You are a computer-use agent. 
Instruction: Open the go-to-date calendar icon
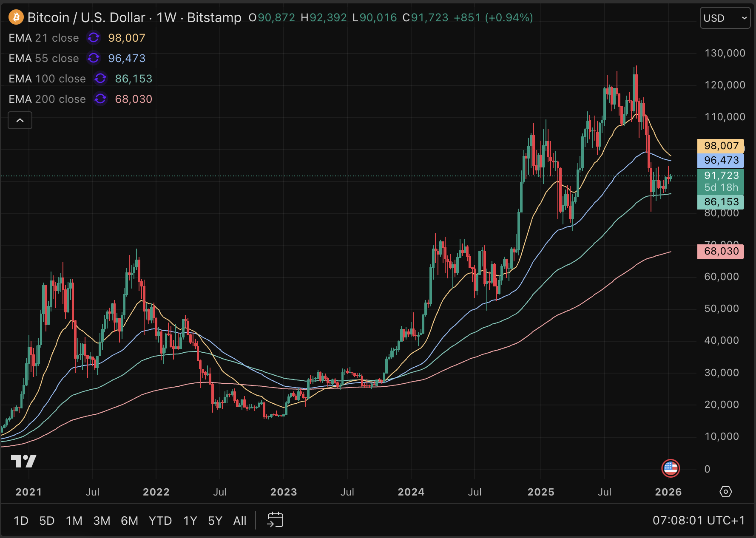275,520
